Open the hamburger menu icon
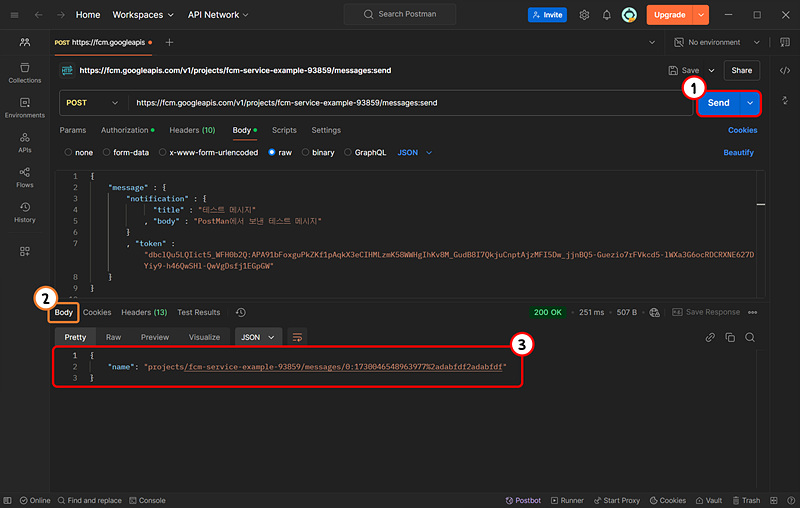Screen dimensions: 800x508 pos(14,15)
